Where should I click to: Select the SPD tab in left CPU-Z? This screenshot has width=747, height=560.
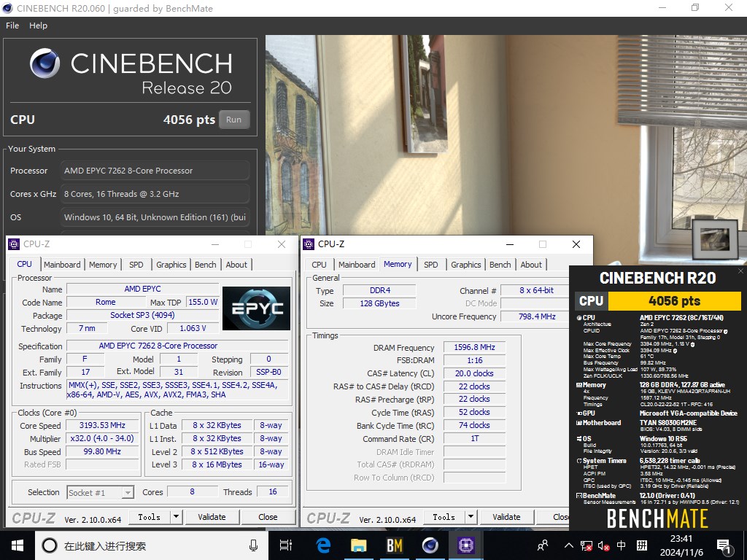pyautogui.click(x=136, y=265)
